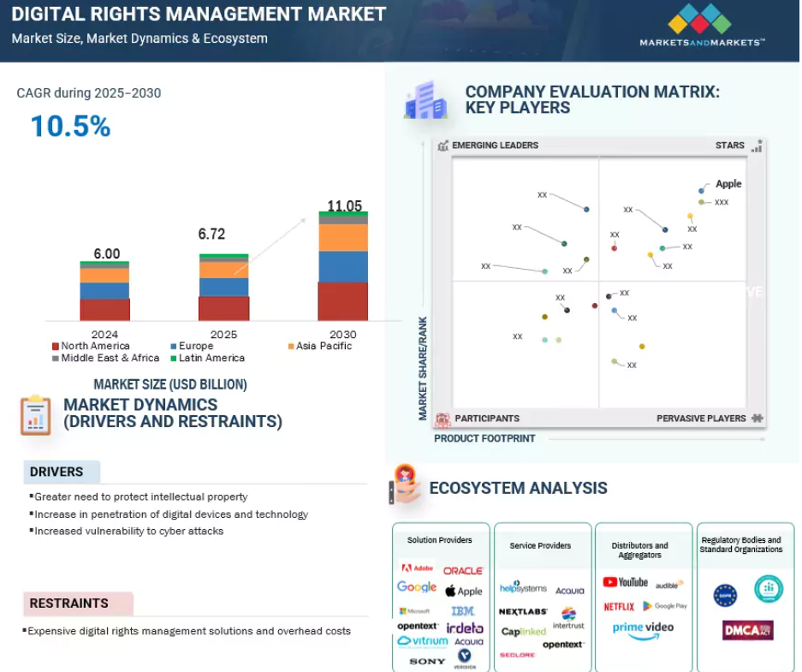This screenshot has height=672, width=802.
Task: Click the NextLabs logo
Action: [x=523, y=612]
